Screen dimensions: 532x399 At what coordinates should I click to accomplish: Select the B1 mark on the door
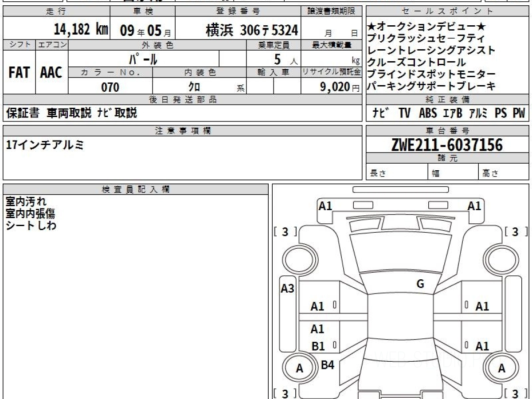pos(318,347)
